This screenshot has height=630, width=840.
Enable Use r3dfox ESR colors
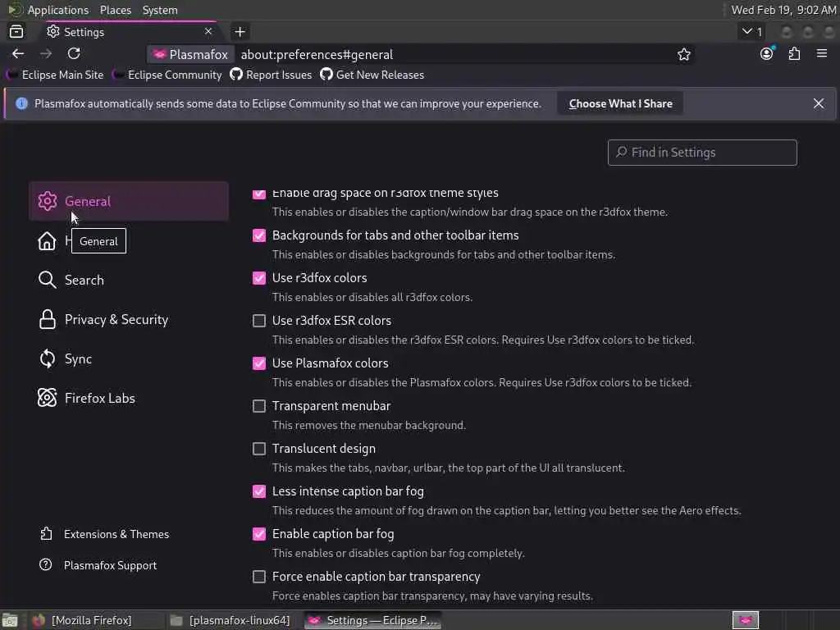[x=258, y=321]
